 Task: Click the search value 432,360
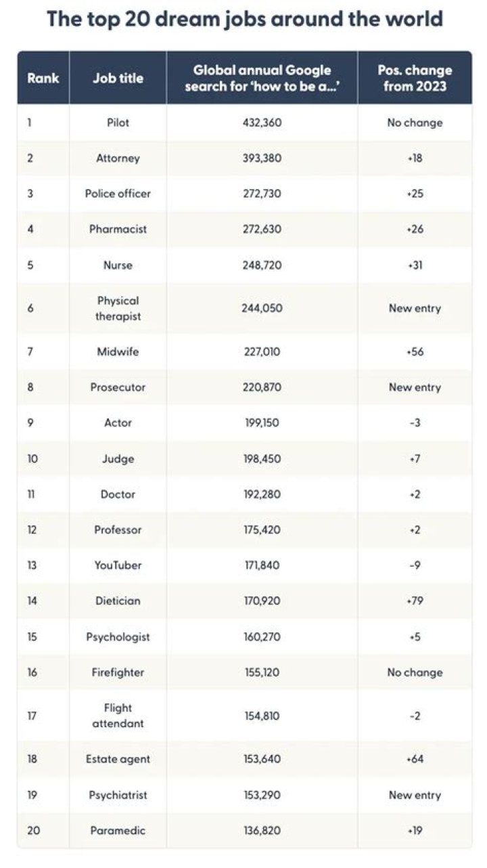click(x=262, y=123)
